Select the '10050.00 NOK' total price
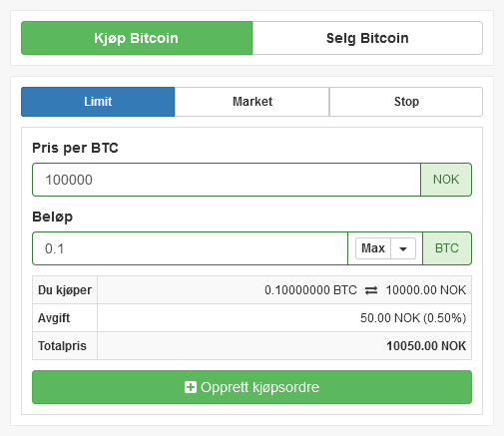Screen dimensions: 504x436 click(x=426, y=346)
